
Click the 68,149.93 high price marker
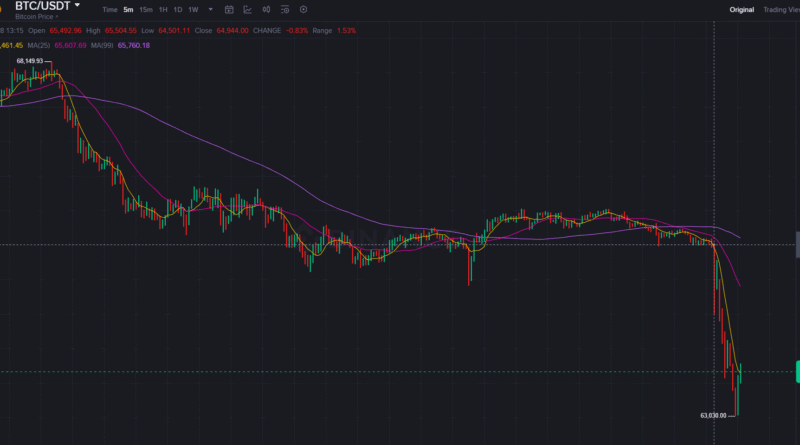pyautogui.click(x=30, y=61)
